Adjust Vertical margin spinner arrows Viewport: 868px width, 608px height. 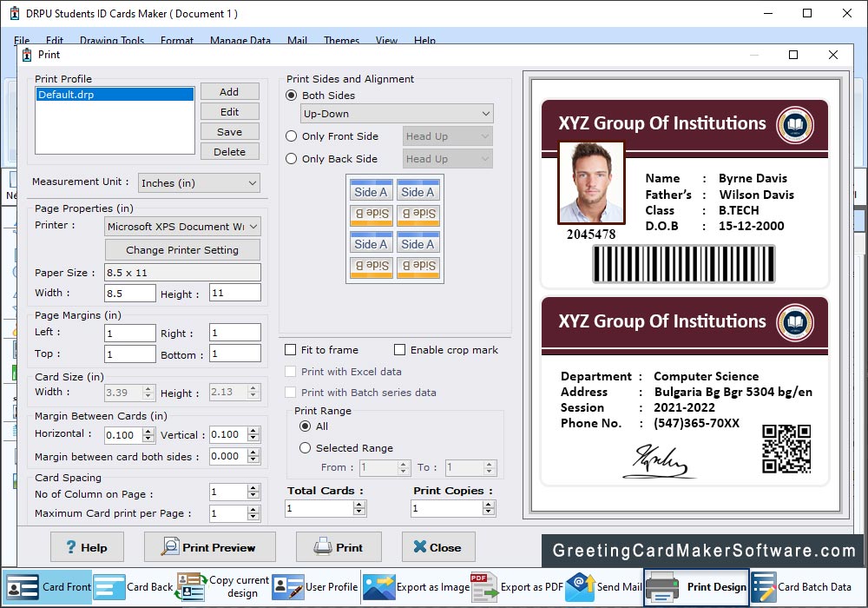click(253, 434)
